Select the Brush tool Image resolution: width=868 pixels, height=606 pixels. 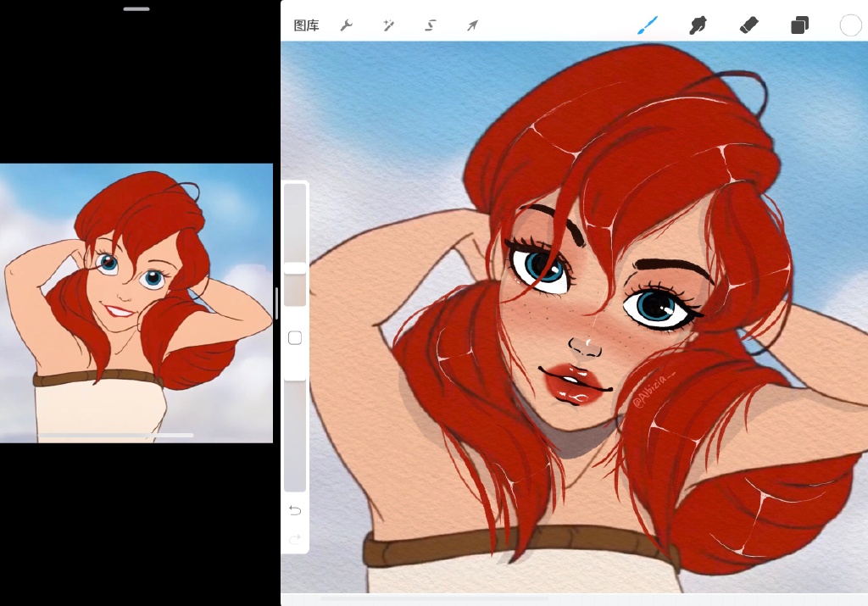click(648, 25)
